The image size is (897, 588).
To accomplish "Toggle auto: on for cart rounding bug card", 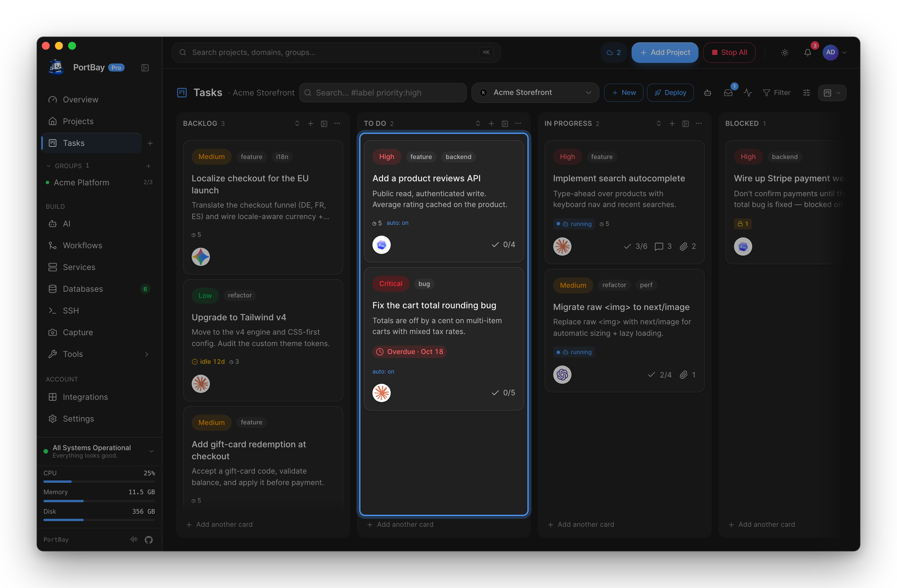I will click(x=383, y=372).
